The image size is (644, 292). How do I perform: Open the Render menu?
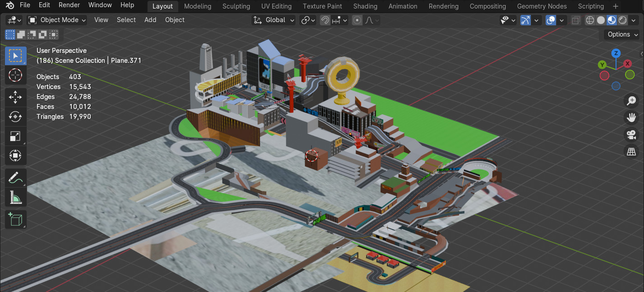pyautogui.click(x=69, y=5)
